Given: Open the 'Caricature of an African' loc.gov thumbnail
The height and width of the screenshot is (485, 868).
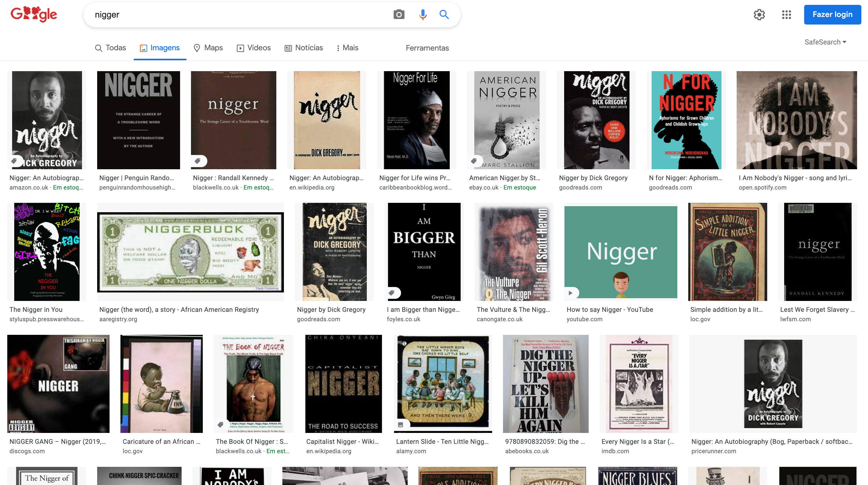Looking at the screenshot, I should point(161,384).
